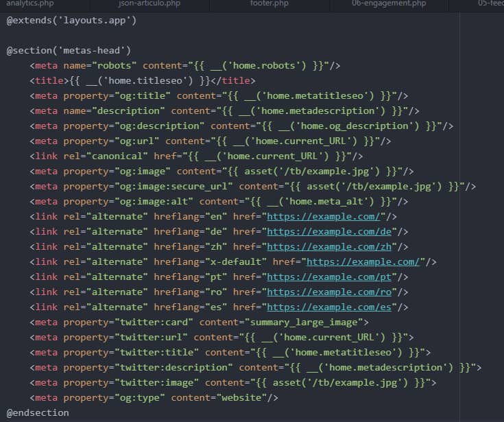The width and height of the screenshot is (504, 422).
Task: Click the hreflang="en" attribute
Action: click(x=191, y=217)
